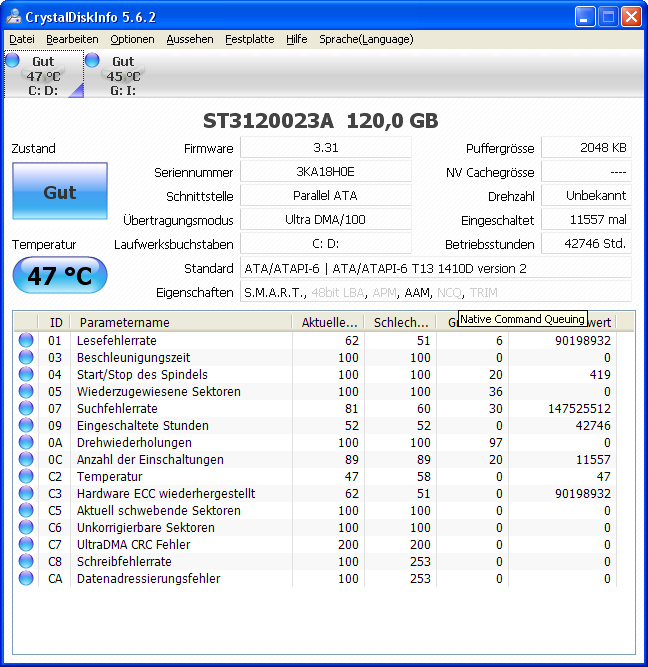Click status orb of Wiederzugewiesene Sektoren

point(26,391)
